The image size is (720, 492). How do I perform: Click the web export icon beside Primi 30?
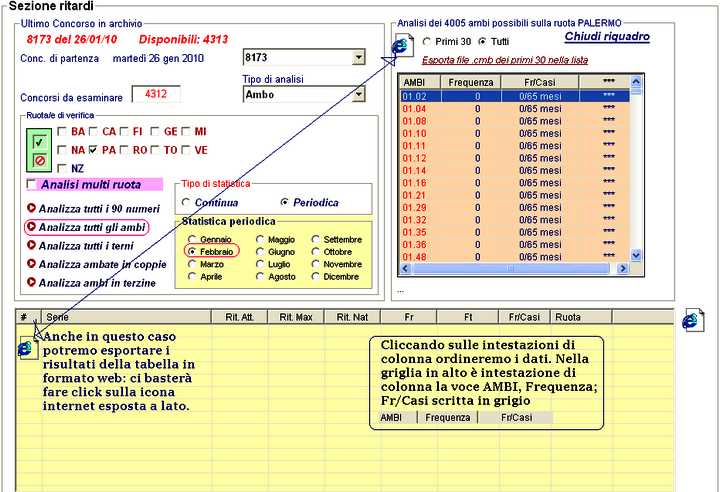401,45
